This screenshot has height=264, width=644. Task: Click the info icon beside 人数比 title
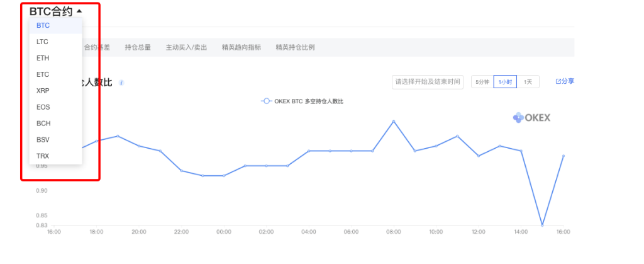(x=121, y=83)
